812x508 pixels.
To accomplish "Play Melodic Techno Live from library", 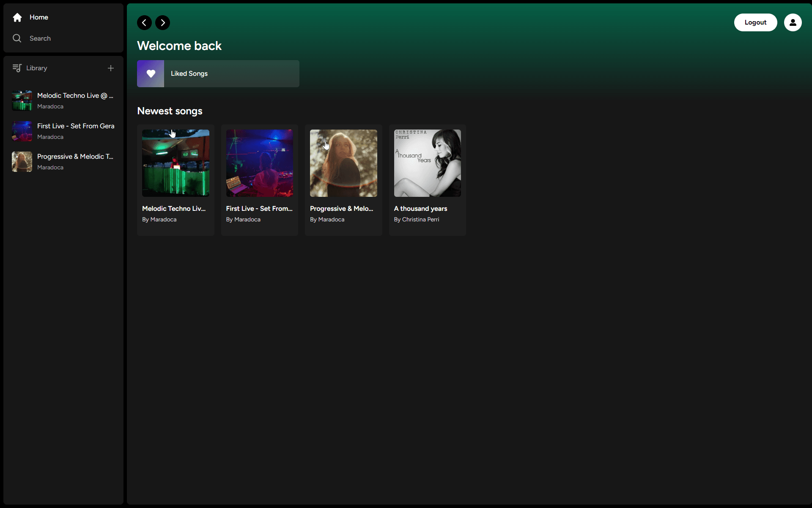I will tap(63, 101).
